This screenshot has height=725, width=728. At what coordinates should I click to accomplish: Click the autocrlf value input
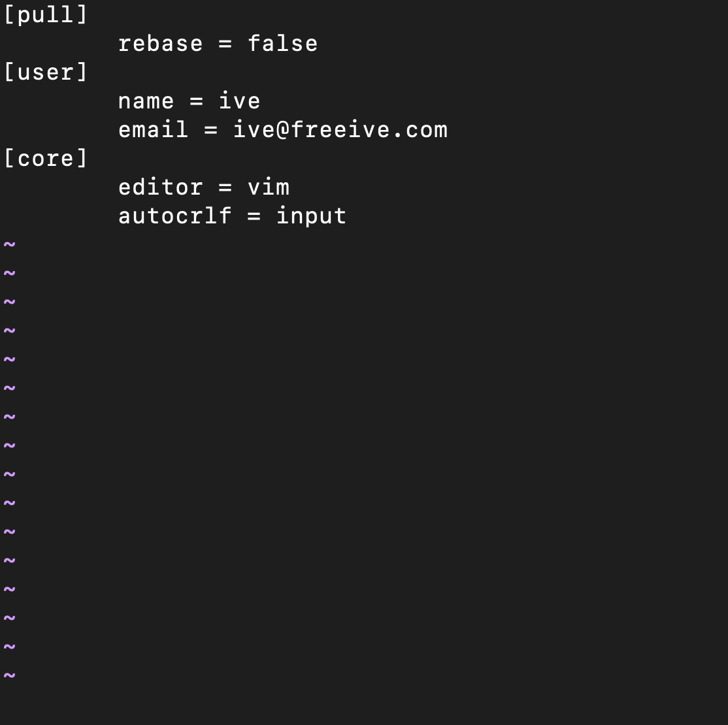point(312,217)
